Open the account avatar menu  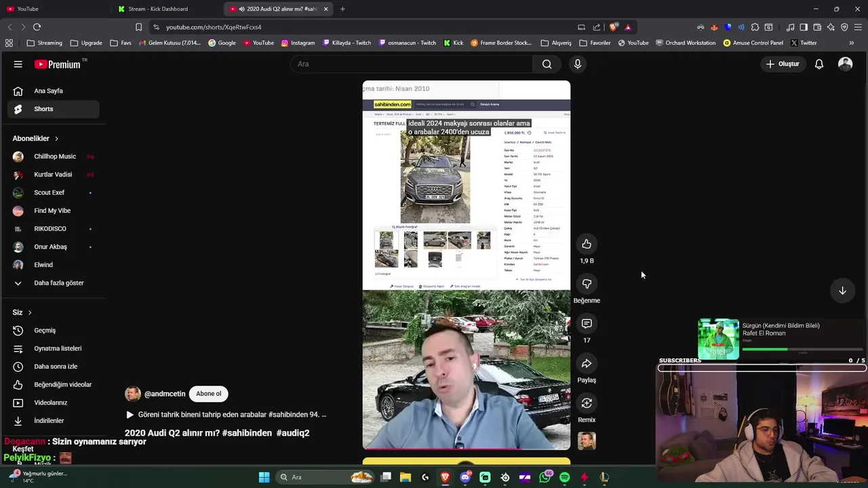coord(845,64)
